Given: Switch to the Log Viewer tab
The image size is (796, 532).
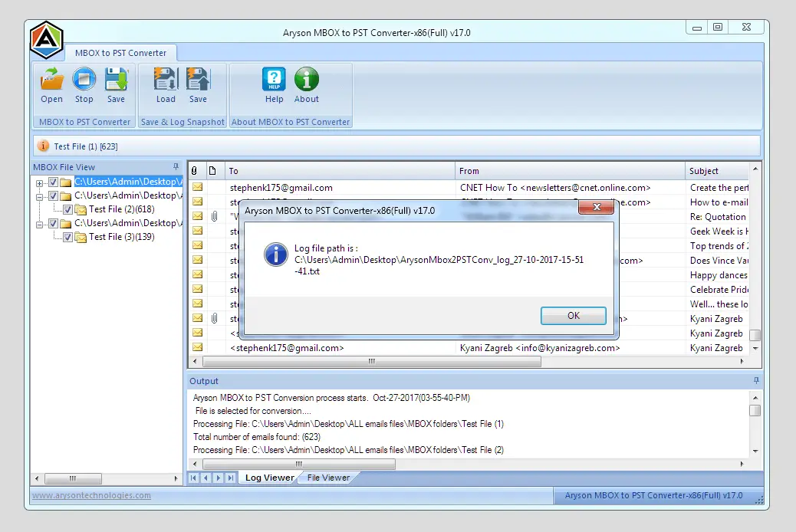Looking at the screenshot, I should click(269, 478).
